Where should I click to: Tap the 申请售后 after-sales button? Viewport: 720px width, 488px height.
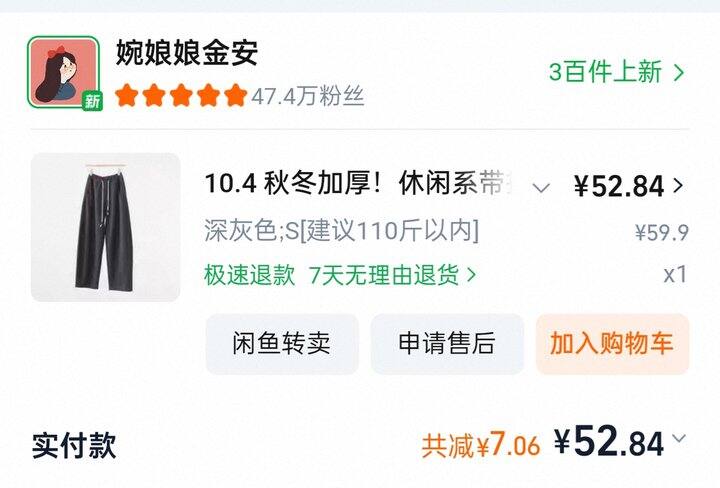point(447,343)
